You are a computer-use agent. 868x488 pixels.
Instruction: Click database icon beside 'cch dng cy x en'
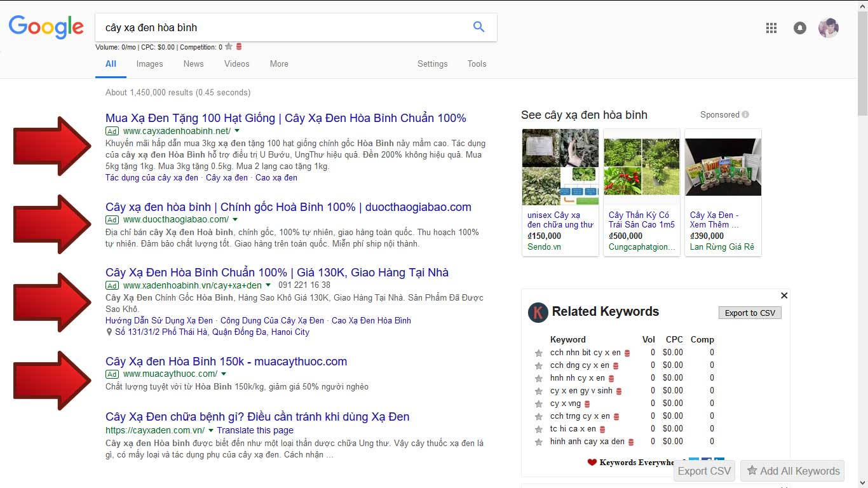pos(616,365)
